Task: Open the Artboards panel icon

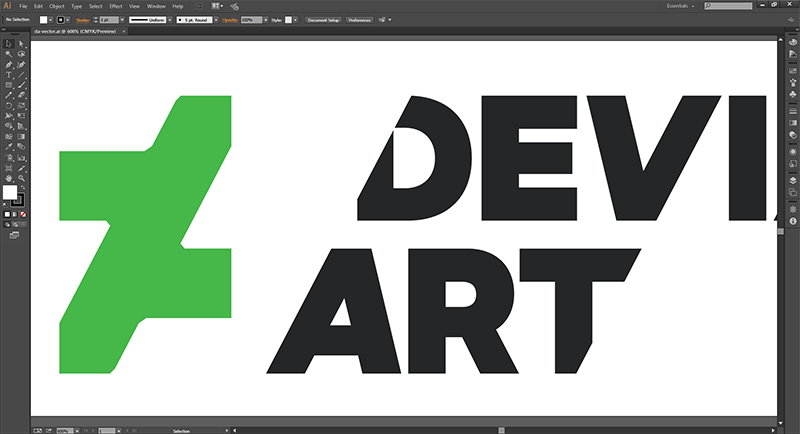Action: pos(793,192)
